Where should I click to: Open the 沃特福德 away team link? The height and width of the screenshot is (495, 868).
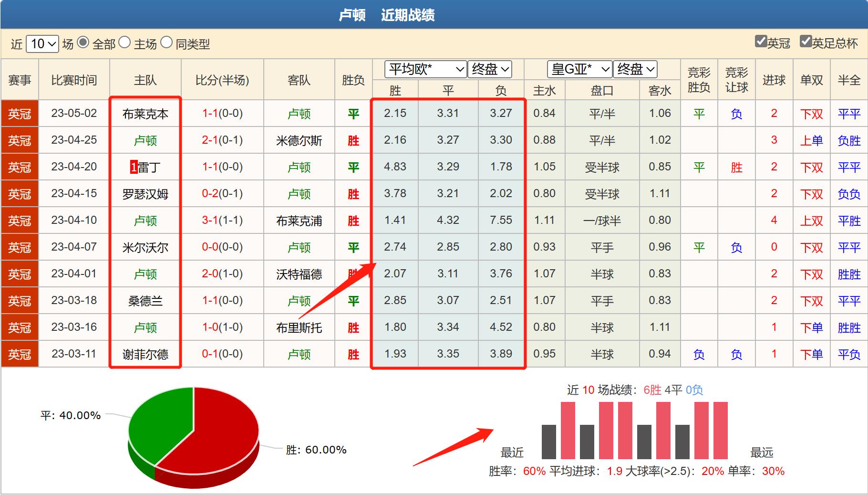point(299,274)
